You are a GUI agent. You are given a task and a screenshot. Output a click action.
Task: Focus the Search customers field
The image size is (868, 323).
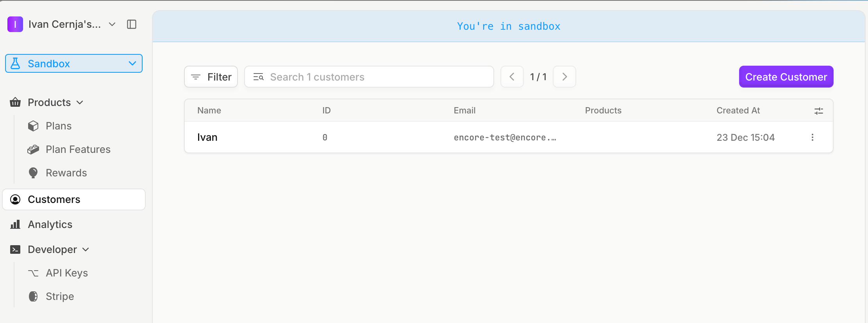click(x=369, y=77)
